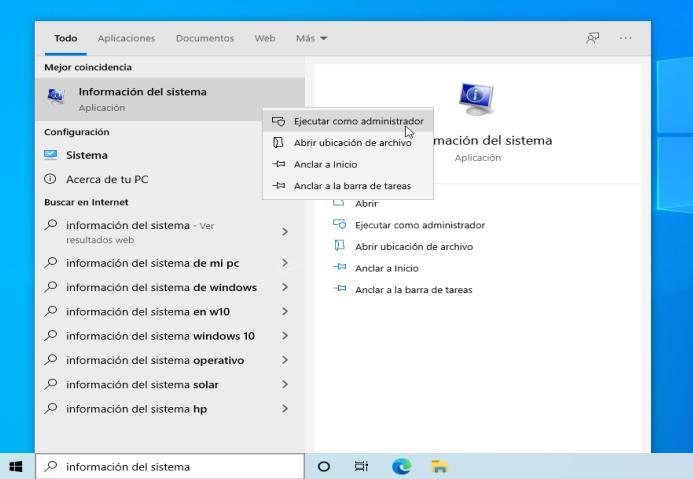Expand arrow for 'información del sistema de windows'
The image size is (693, 479).
pyautogui.click(x=285, y=287)
